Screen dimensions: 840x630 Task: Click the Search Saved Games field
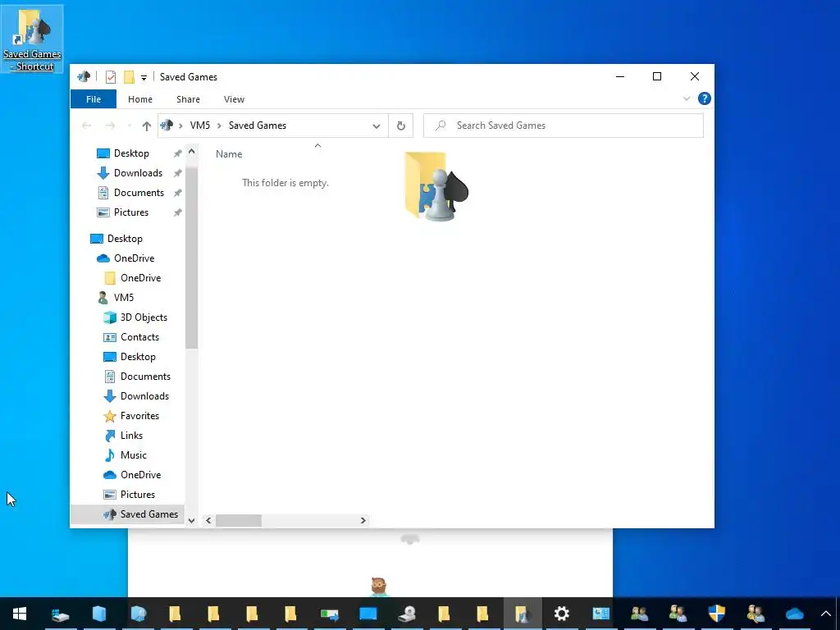563,126
